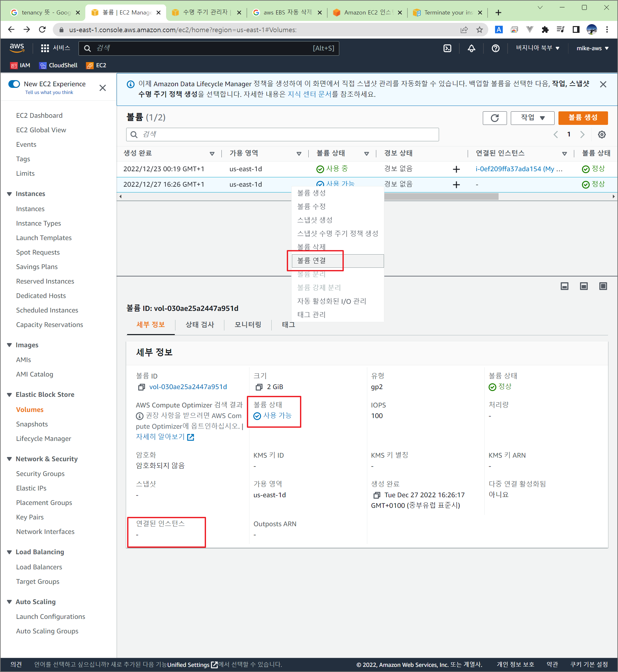Toggle the New EC2 Experience switch
Image resolution: width=618 pixels, height=672 pixels.
[14, 84]
